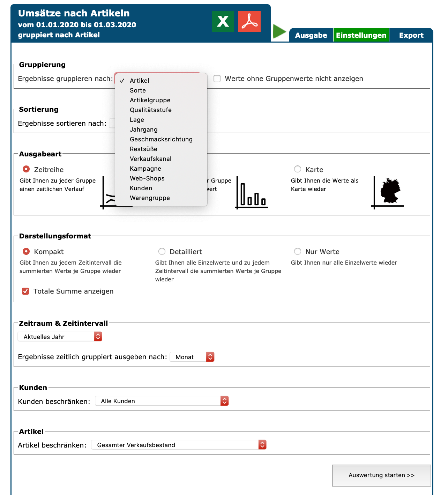The width and height of the screenshot is (448, 495).
Task: Uncheck Totale Summe anzeigen
Action: 25,291
